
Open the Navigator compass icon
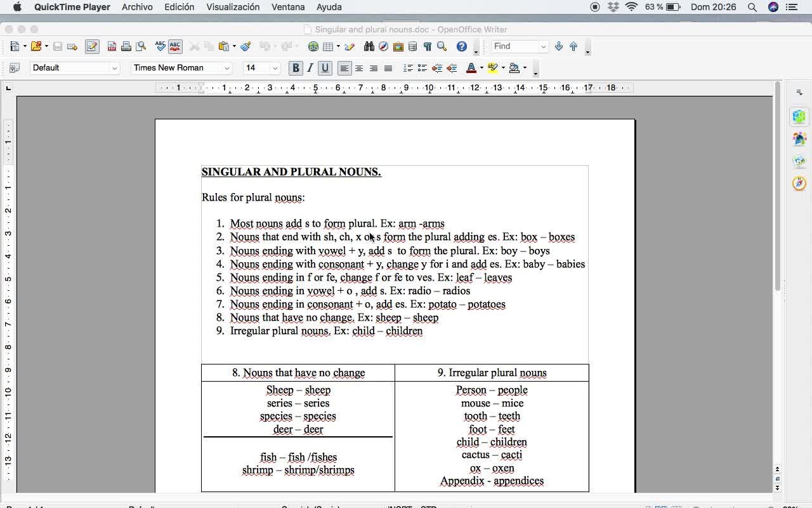pyautogui.click(x=383, y=46)
